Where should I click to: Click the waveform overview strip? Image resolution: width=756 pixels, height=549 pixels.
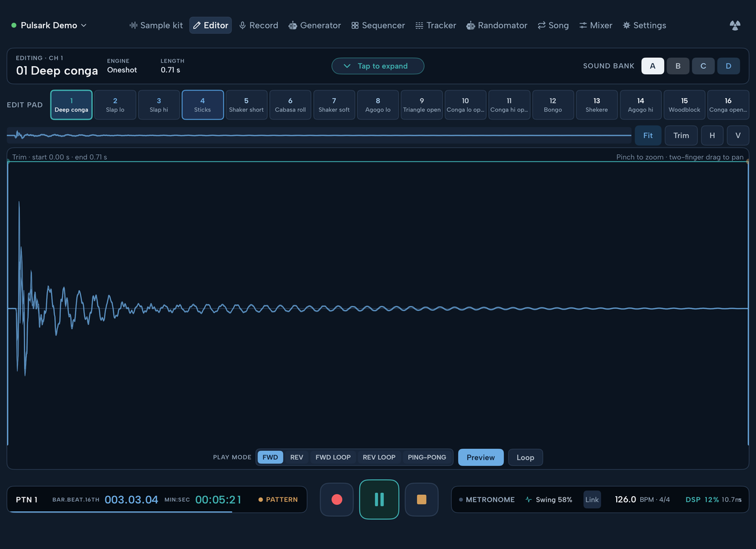tap(319, 135)
